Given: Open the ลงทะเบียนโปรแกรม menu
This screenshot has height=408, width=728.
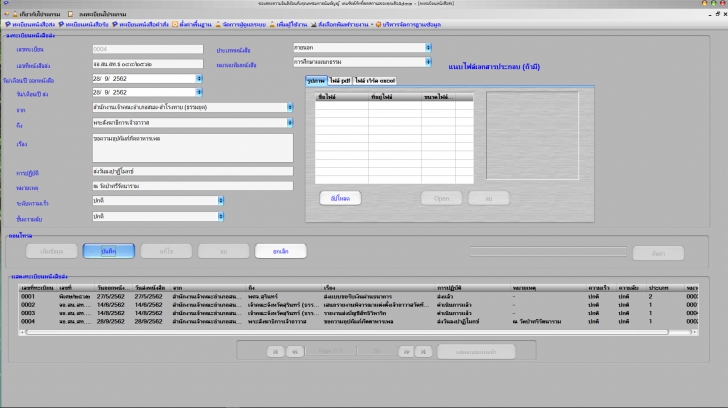Looking at the screenshot, I should pos(98,14).
